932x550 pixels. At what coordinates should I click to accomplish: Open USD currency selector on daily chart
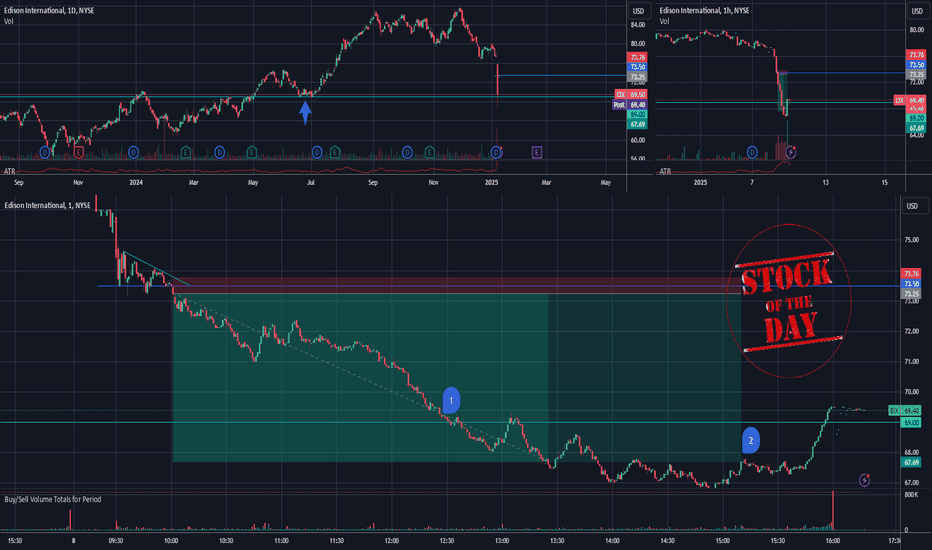point(638,11)
